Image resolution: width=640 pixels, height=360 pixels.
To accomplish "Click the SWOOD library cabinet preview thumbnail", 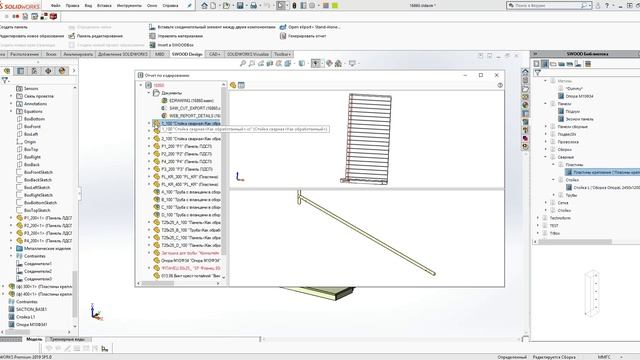I will [x=591, y=292].
